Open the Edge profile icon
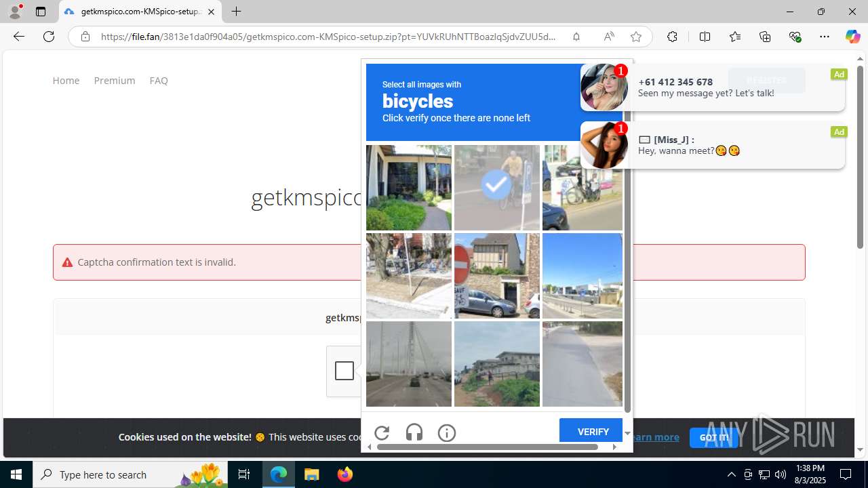Image resolution: width=868 pixels, height=488 pixels. (x=15, y=12)
